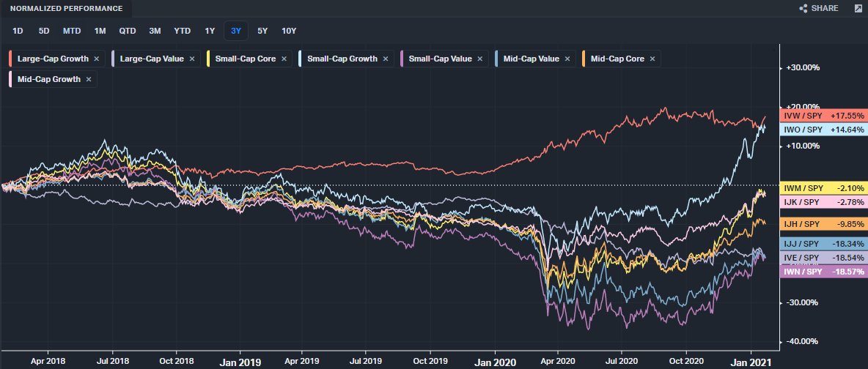868x369 pixels.
Task: Click the Mid-Cap Core legend label
Action: 617,59
